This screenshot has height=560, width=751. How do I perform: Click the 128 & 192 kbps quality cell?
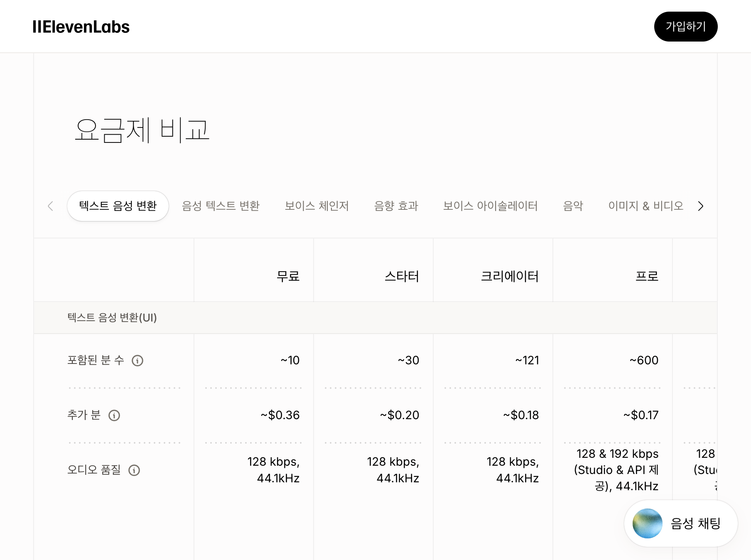[616, 470]
